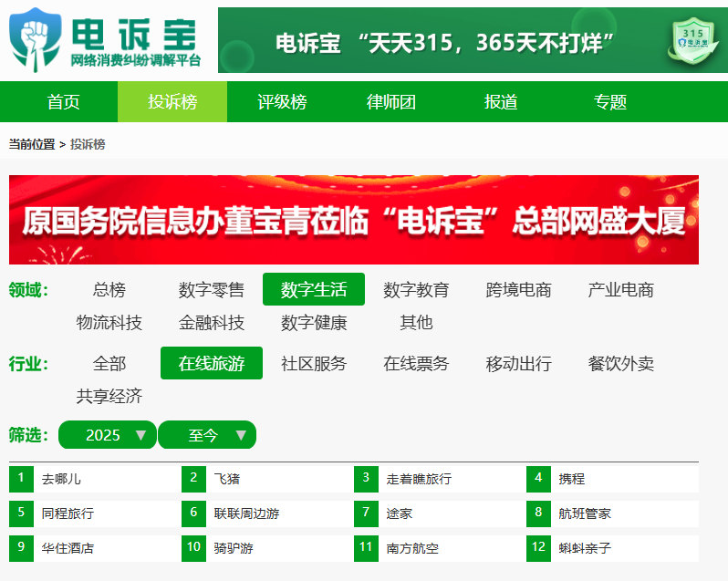Choose 移动出行 industry filter
This screenshot has width=728, height=581.
pos(518,363)
